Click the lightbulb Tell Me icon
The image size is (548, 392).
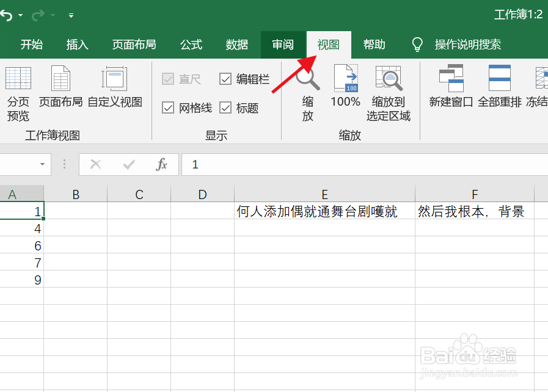pos(417,45)
